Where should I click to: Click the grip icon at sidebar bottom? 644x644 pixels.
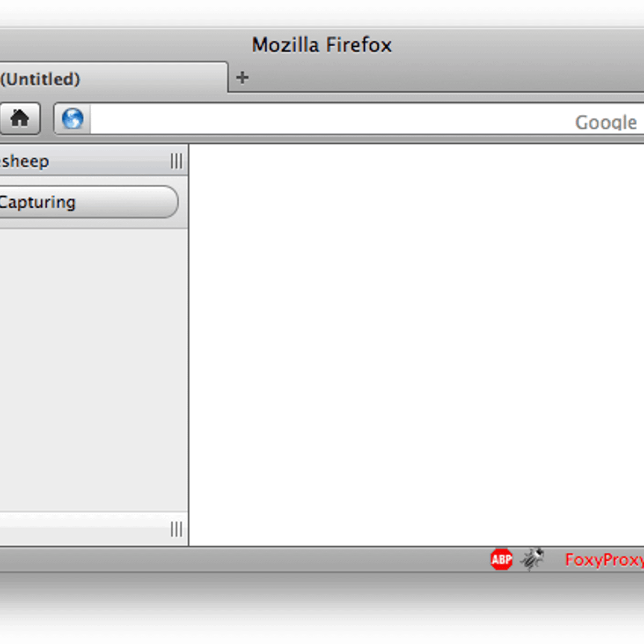click(176, 529)
